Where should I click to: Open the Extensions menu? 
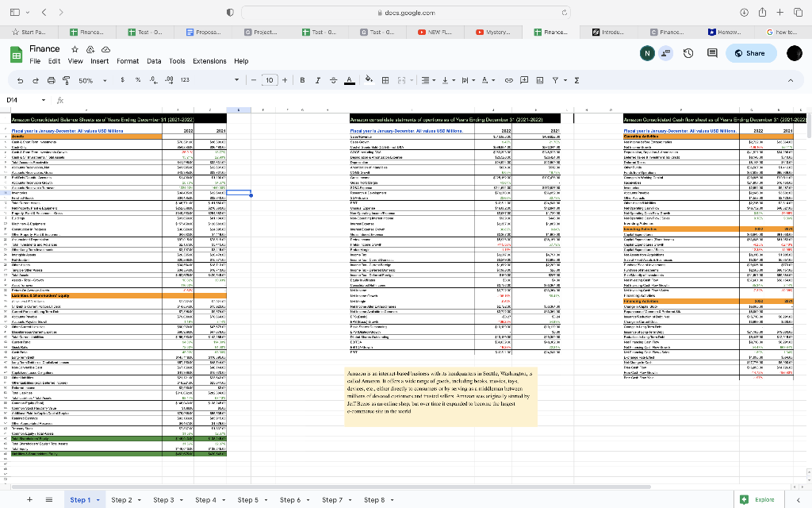coord(209,61)
